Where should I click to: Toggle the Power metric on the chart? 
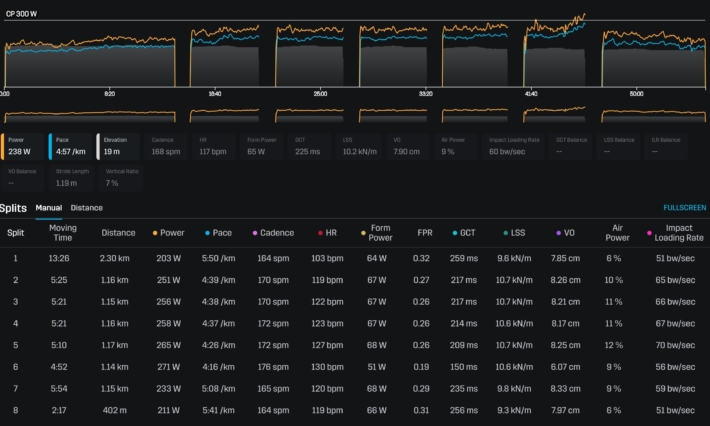(23, 146)
